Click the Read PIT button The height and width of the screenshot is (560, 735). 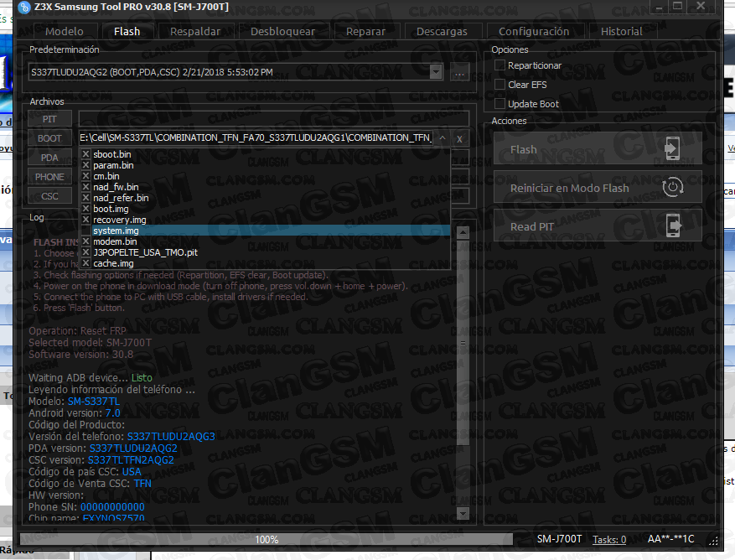[598, 226]
